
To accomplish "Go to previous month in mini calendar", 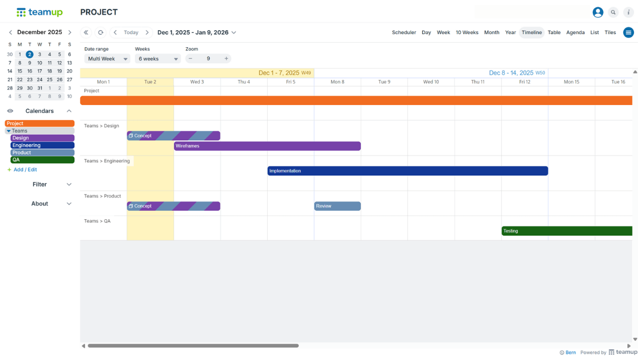I will [11, 33].
